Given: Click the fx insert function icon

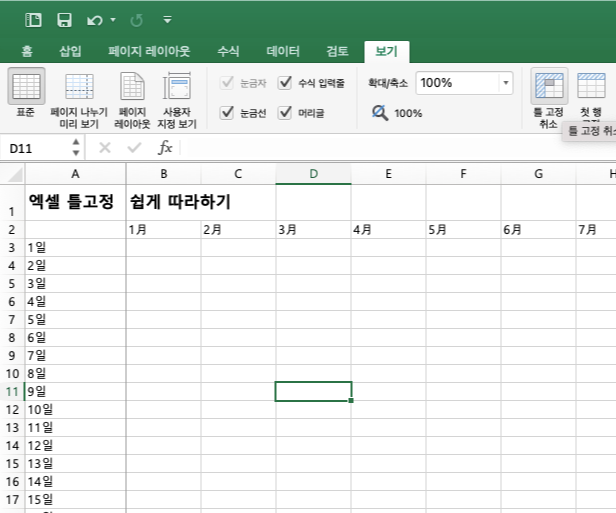Looking at the screenshot, I should click(165, 148).
